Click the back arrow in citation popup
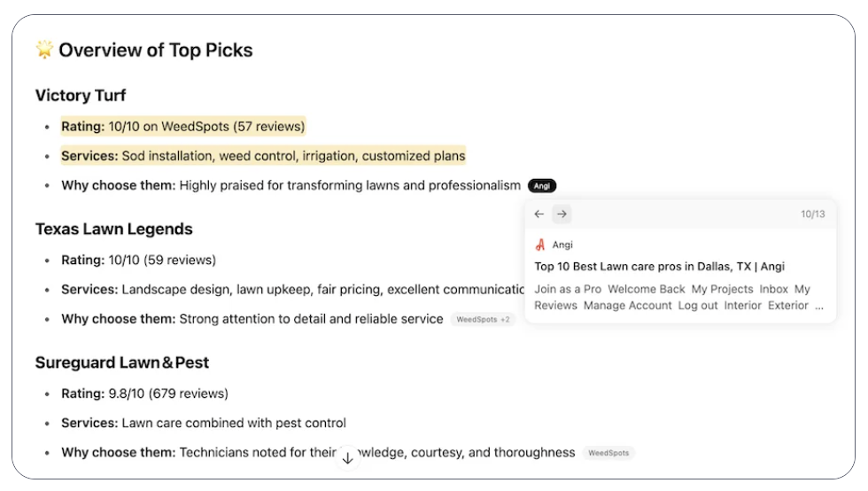868x491 pixels. click(539, 214)
